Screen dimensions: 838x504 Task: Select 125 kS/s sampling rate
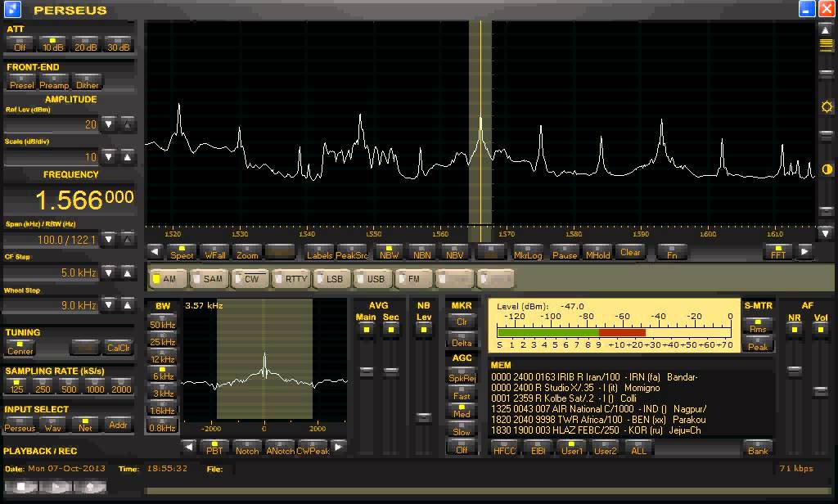(16, 386)
